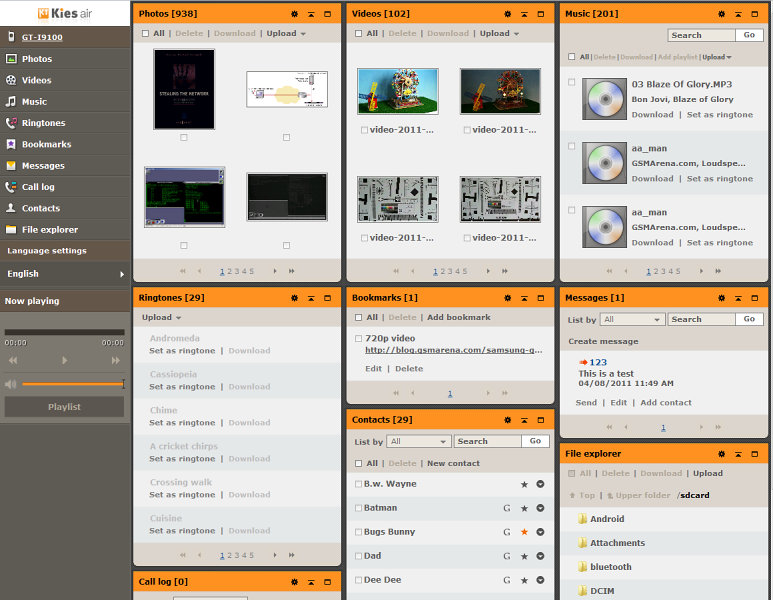This screenshot has height=600, width=773.
Task: Open Messages from the left sidebar
Action: point(42,166)
